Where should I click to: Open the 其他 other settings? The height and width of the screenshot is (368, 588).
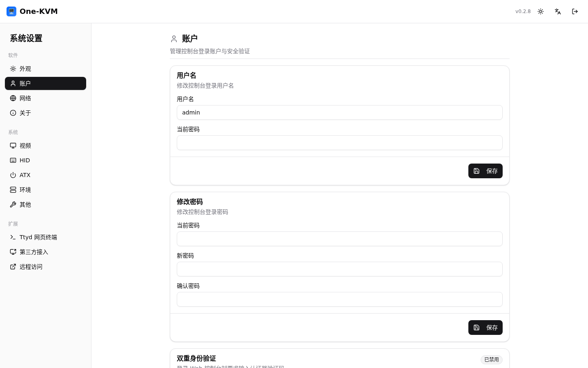pyautogui.click(x=45, y=204)
